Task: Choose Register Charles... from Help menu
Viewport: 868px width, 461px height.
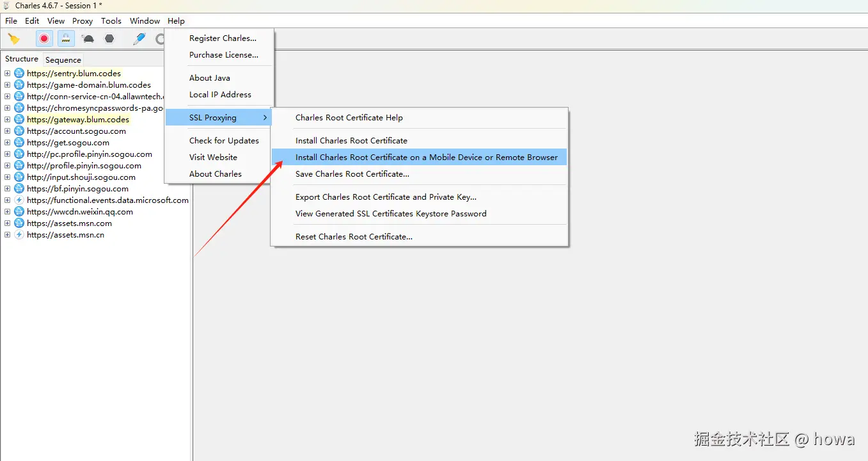Action: (219, 38)
